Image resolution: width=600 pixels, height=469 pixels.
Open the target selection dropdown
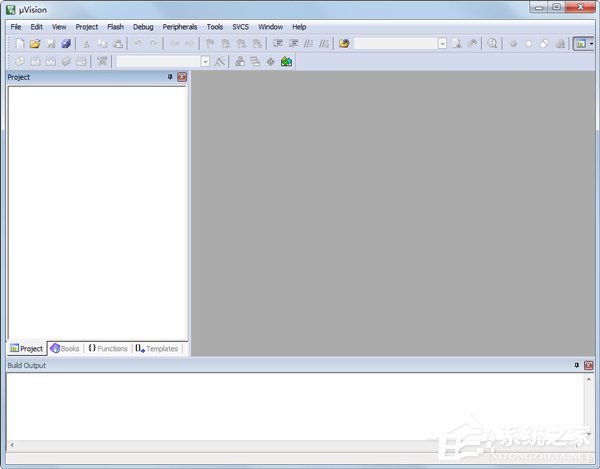click(205, 62)
